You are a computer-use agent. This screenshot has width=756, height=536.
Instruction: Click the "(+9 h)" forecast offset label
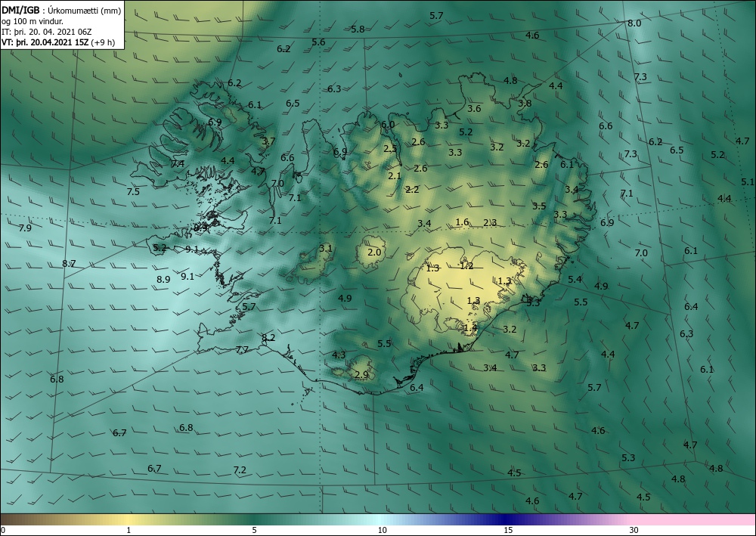(104, 42)
